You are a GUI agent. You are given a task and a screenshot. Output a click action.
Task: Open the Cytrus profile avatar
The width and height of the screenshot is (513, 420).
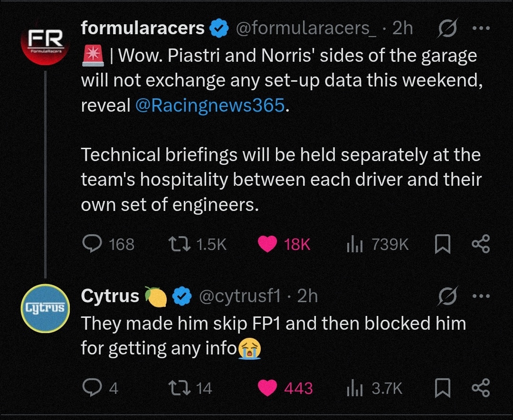[45, 308]
